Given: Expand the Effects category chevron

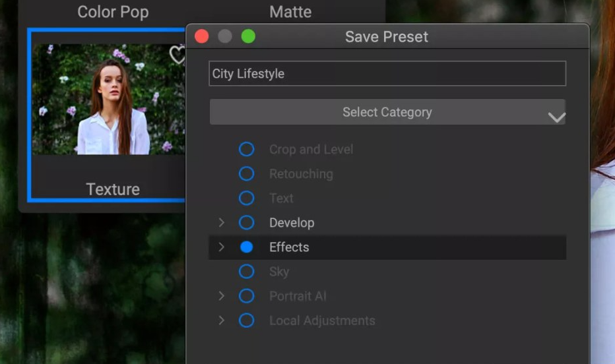Looking at the screenshot, I should tap(221, 247).
